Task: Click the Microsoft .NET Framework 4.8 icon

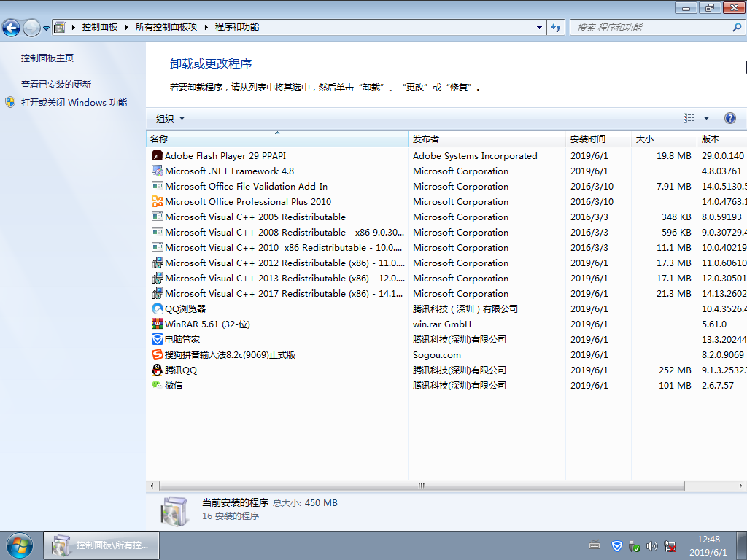Action: click(x=158, y=171)
